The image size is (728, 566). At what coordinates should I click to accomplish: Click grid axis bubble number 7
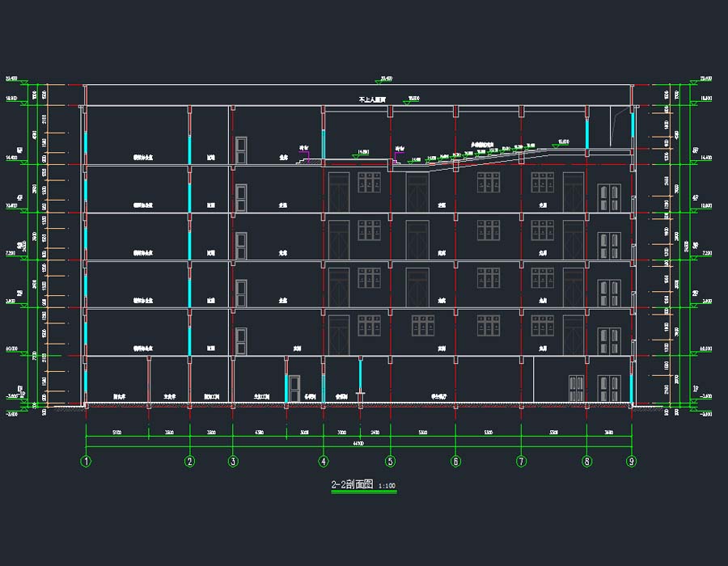pos(521,462)
